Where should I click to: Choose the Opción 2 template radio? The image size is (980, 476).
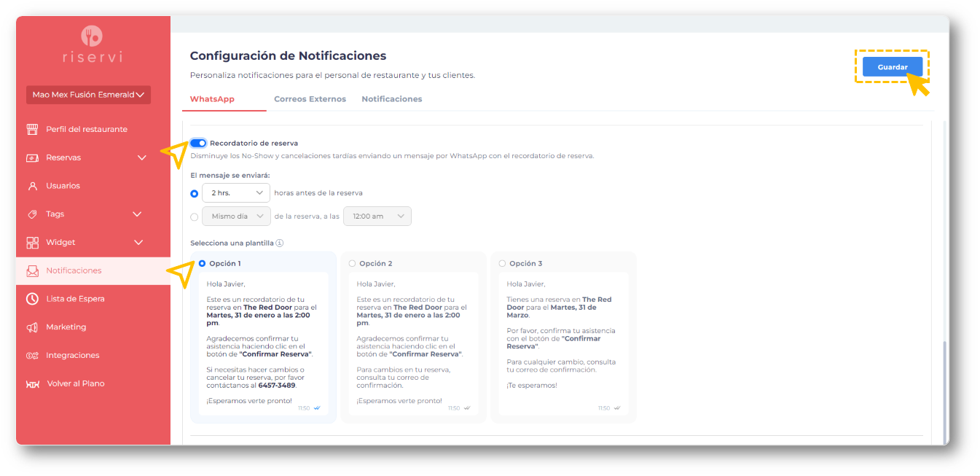tap(352, 263)
